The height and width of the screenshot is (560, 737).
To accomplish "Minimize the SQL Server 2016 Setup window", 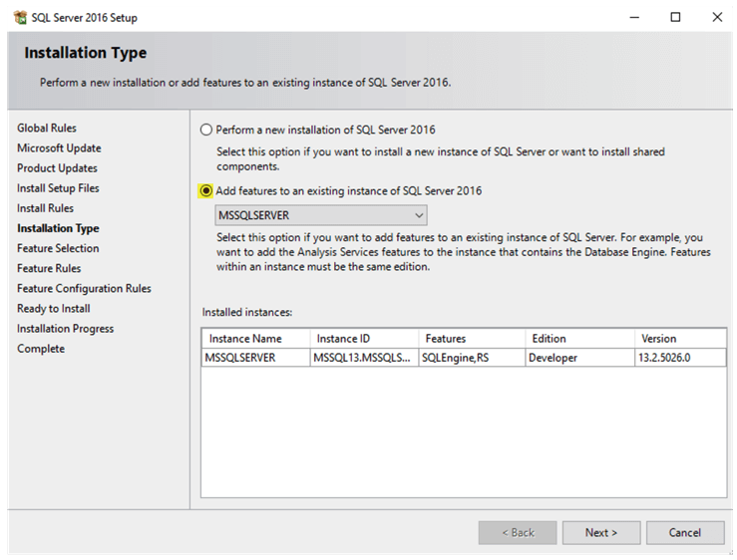I will (x=634, y=17).
